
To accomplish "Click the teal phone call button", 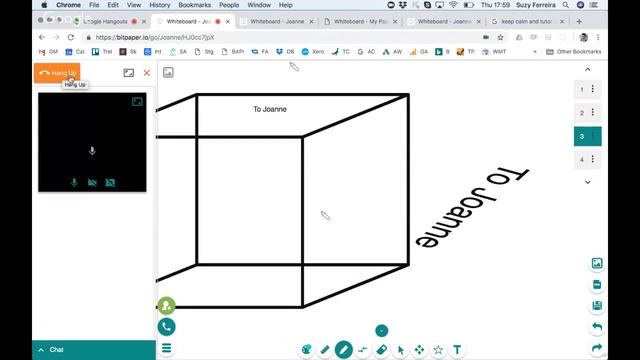I will 167,327.
